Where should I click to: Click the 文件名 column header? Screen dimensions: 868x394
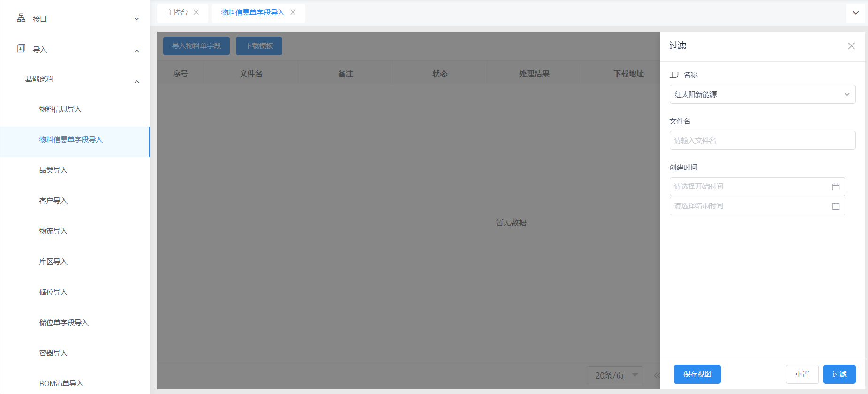[x=251, y=74]
